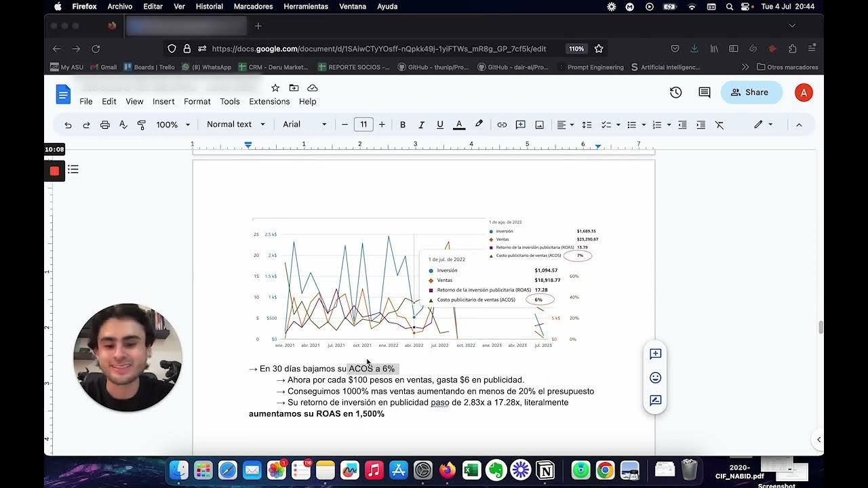Move the document to a folder
Screen dimensions: 868x488
point(294,88)
